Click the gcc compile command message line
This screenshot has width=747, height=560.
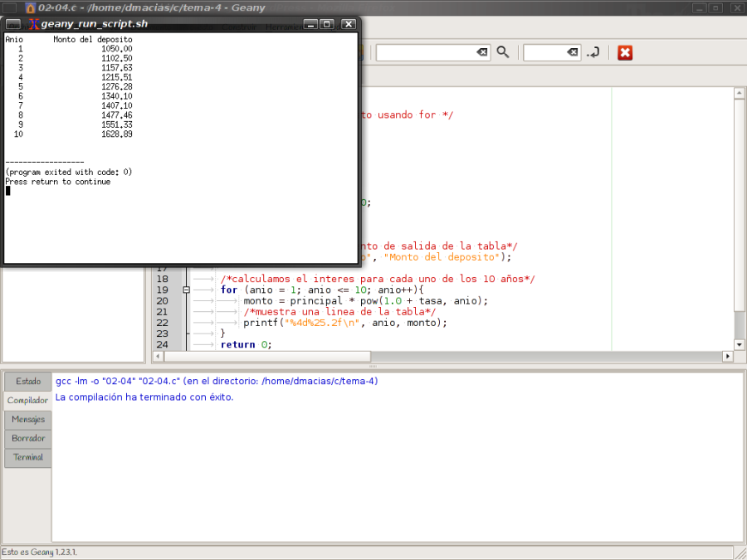pos(216,380)
